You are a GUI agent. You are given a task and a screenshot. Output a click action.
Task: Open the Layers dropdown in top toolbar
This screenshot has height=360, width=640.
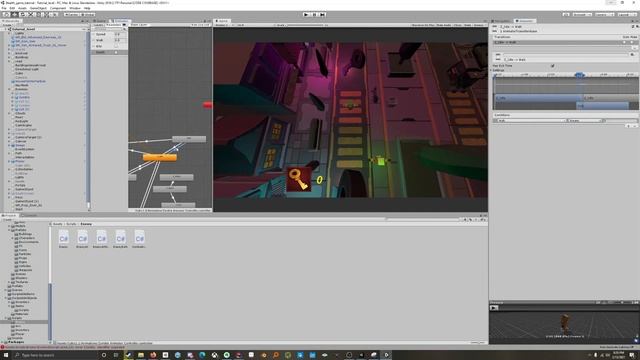pos(604,14)
